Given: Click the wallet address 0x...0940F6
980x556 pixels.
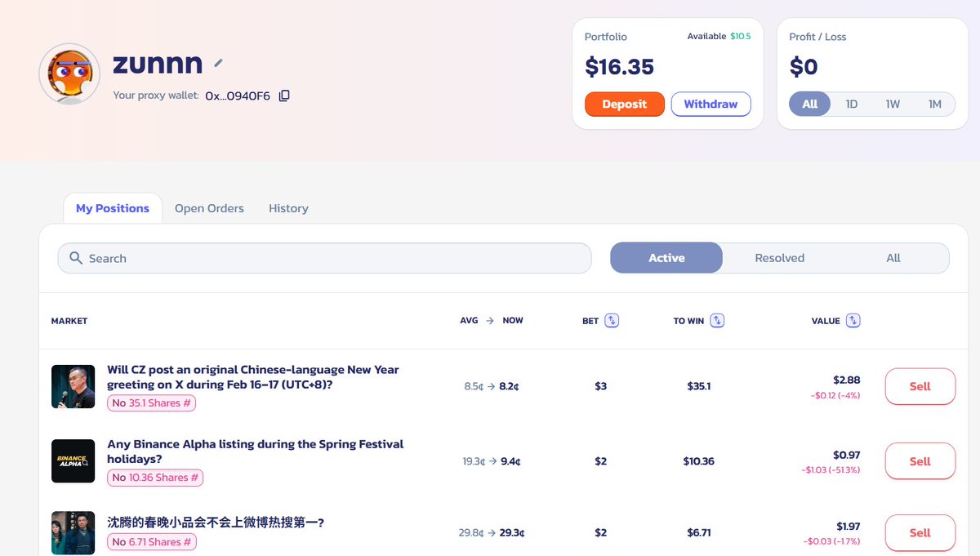Looking at the screenshot, I should 238,96.
